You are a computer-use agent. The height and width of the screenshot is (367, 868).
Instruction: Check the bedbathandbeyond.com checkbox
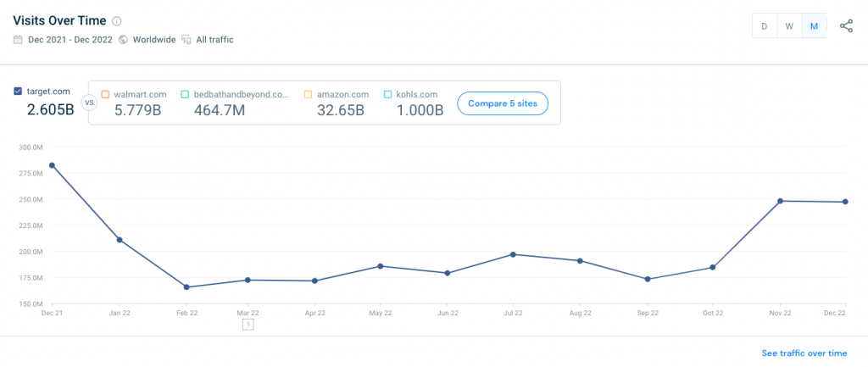point(185,94)
